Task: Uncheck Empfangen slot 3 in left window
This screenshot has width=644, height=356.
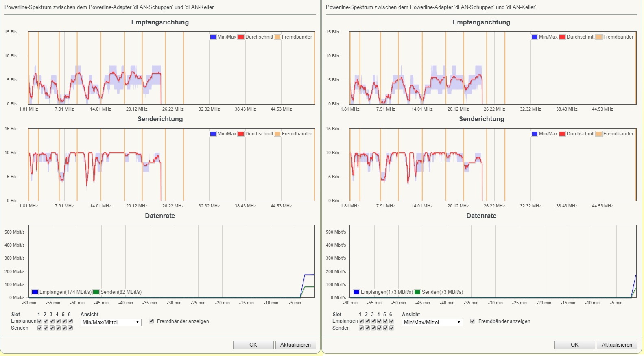Action: 52,321
